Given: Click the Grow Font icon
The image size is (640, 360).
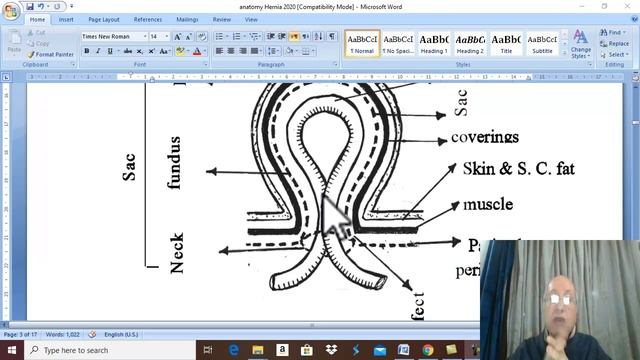Looking at the screenshot, I should 178,37.
